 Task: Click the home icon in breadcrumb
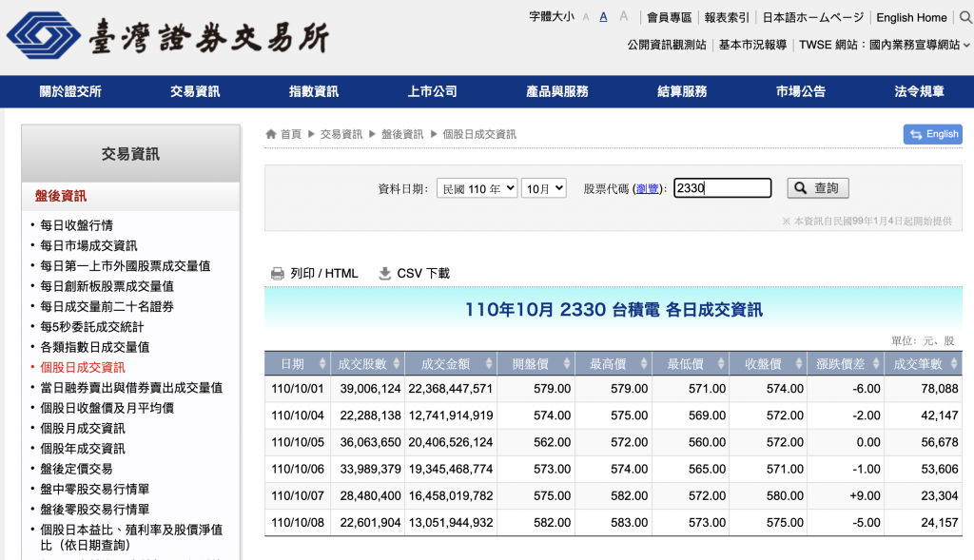[x=271, y=134]
